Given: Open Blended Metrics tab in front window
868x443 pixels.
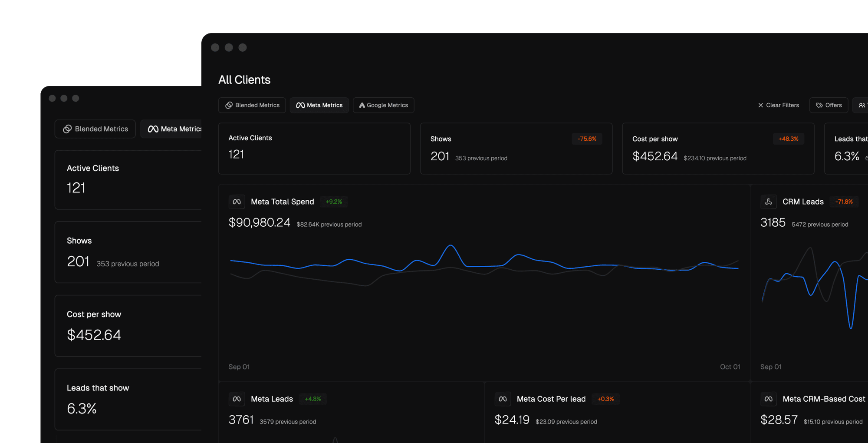Looking at the screenshot, I should tap(252, 105).
